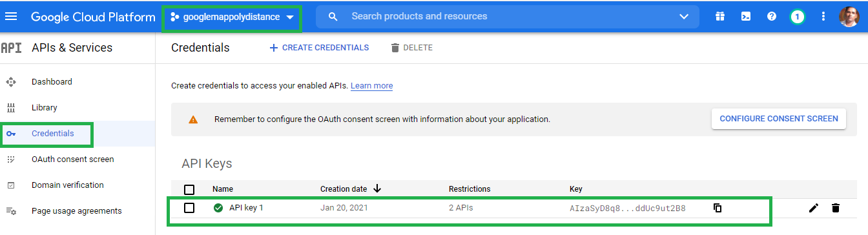Click the Configure Consent Screen button

tap(779, 119)
